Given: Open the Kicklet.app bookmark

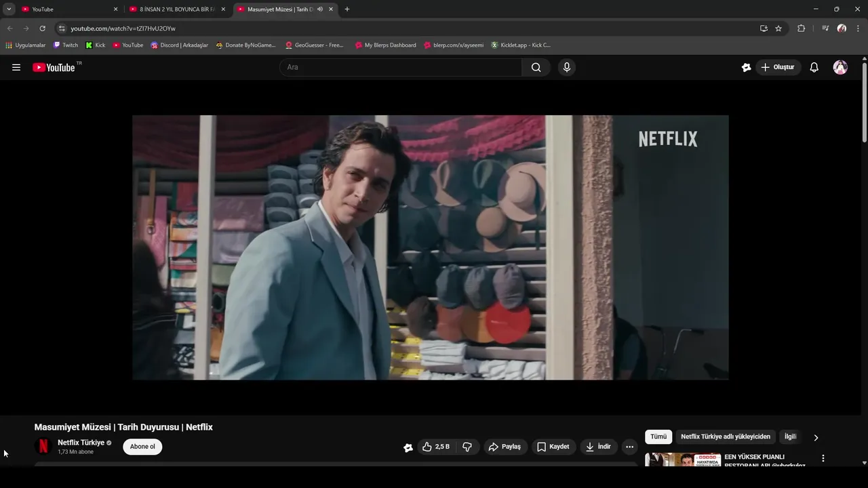Looking at the screenshot, I should pyautogui.click(x=521, y=45).
